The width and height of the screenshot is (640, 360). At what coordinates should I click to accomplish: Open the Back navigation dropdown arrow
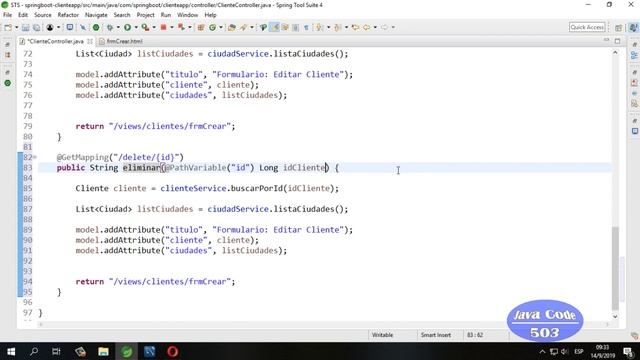(375, 27)
